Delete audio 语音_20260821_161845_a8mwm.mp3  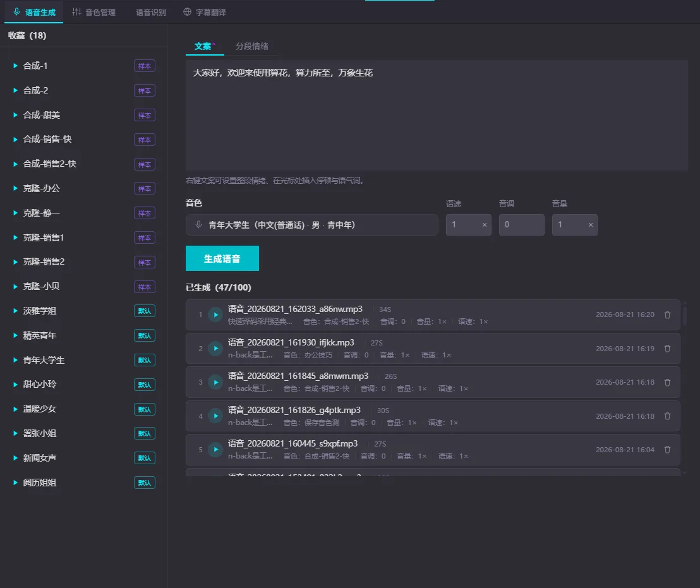pyautogui.click(x=667, y=382)
